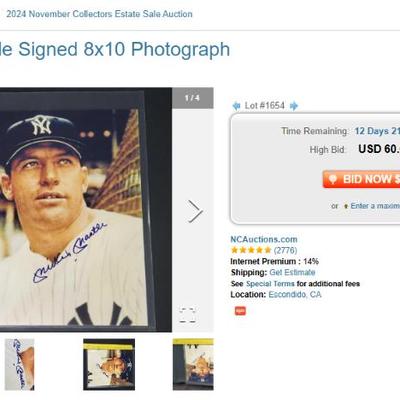400x400 pixels.
Task: Open Escondido, CA location link
Action: [x=295, y=295]
